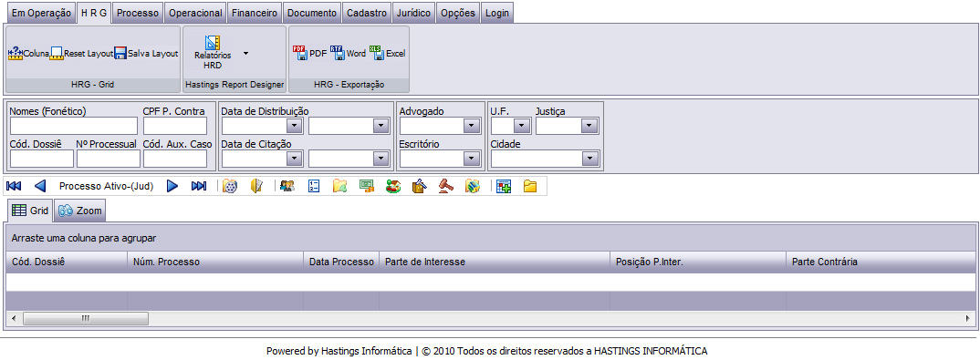Sort by Cód. Dossiê column header
The width and height of the screenshot is (980, 360).
click(x=67, y=262)
